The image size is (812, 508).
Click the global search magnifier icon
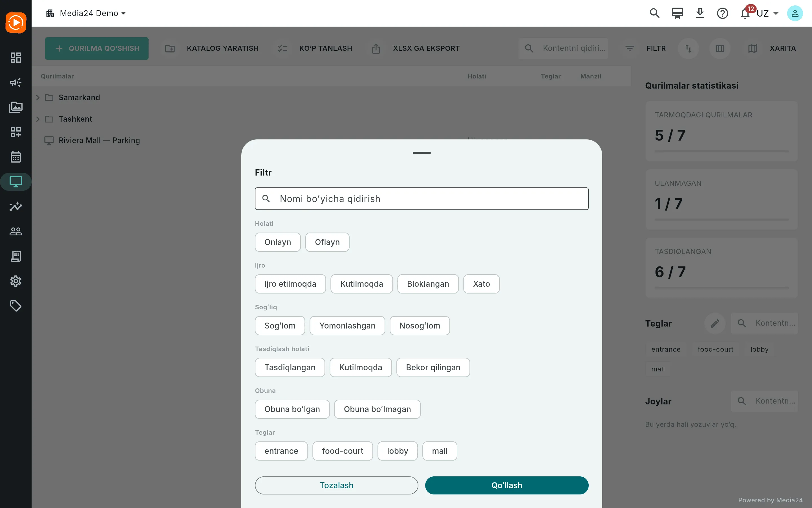point(655,14)
